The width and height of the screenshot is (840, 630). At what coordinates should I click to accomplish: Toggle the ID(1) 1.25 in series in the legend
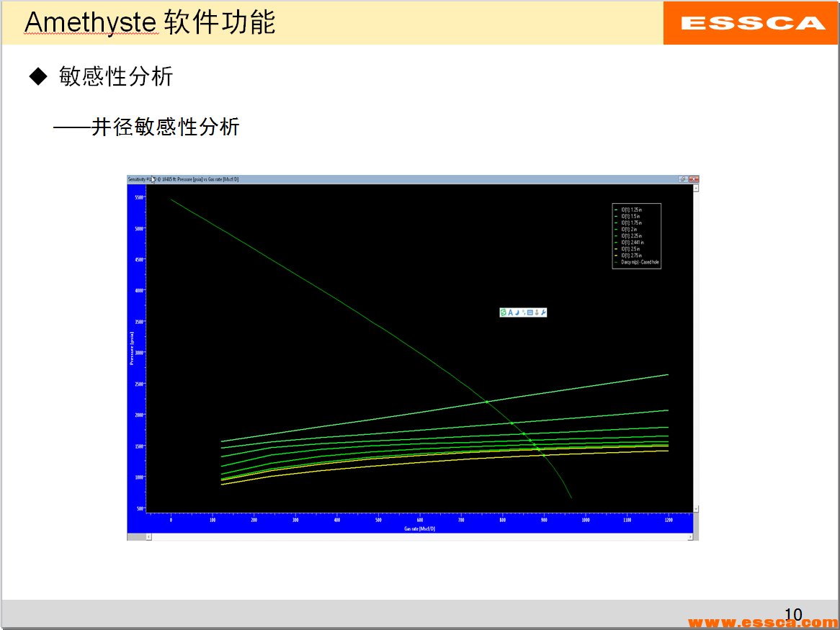630,210
